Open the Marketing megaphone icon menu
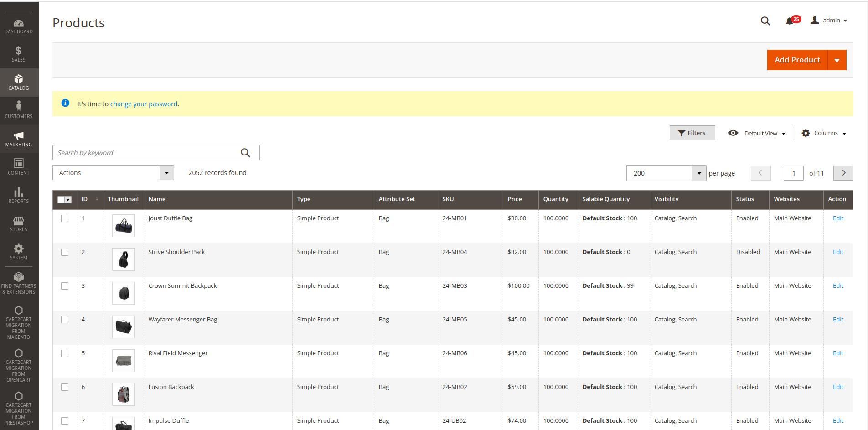Image resolution: width=868 pixels, height=430 pixels. [x=19, y=139]
